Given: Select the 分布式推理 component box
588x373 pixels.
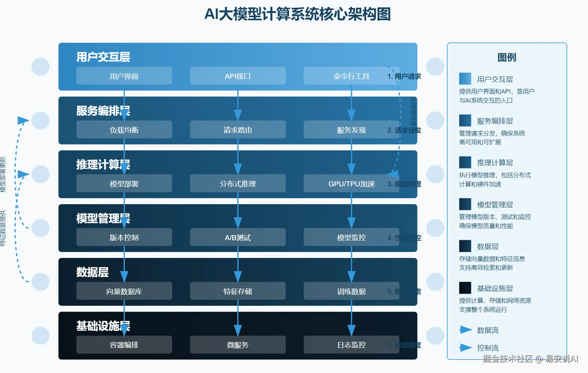Looking at the screenshot, I should click(238, 183).
